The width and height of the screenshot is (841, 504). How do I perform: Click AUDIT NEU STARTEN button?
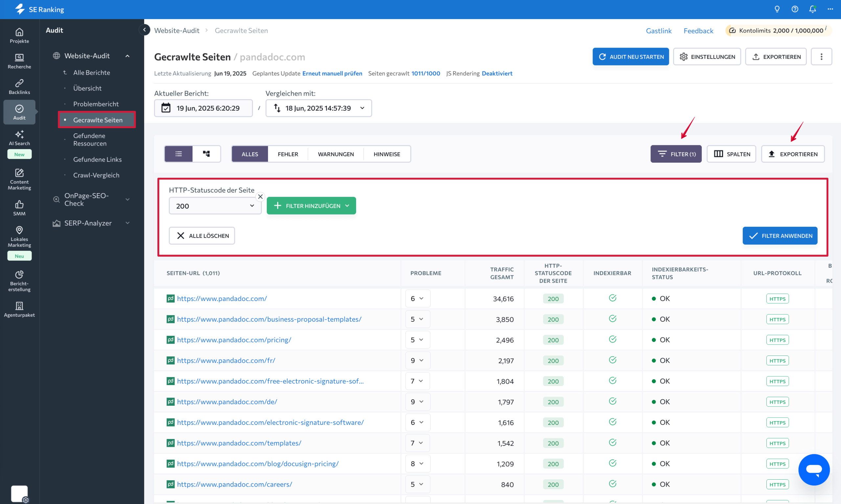point(630,57)
